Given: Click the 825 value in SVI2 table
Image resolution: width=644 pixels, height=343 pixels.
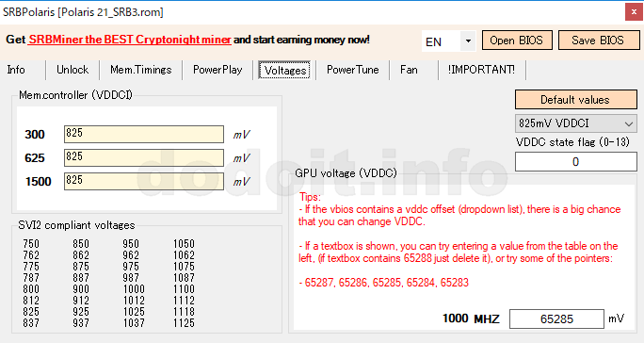Looking at the screenshot, I should tap(31, 312).
